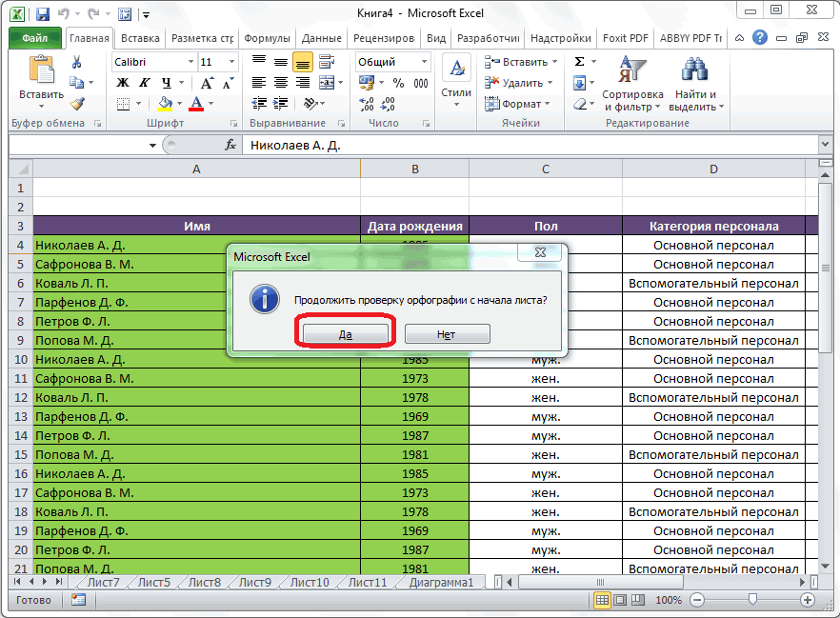Screen dimensions: 840x618
Task: Click the zoom slider in status bar
Action: point(752,601)
